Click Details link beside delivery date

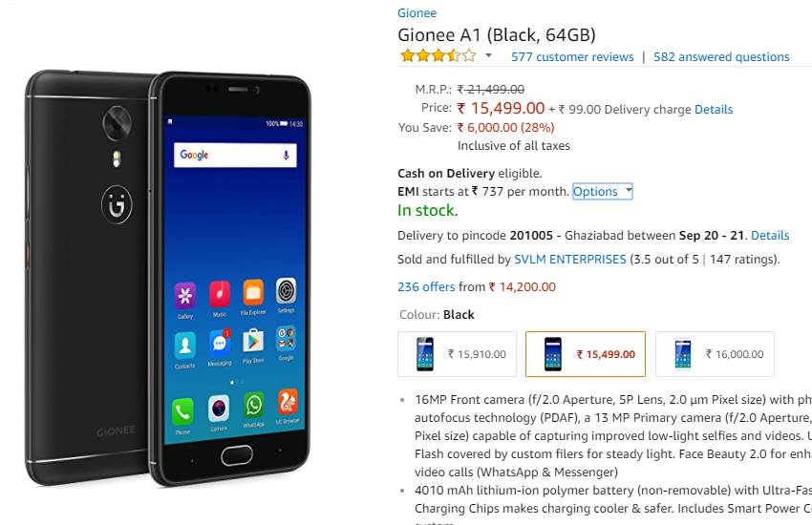(x=770, y=236)
